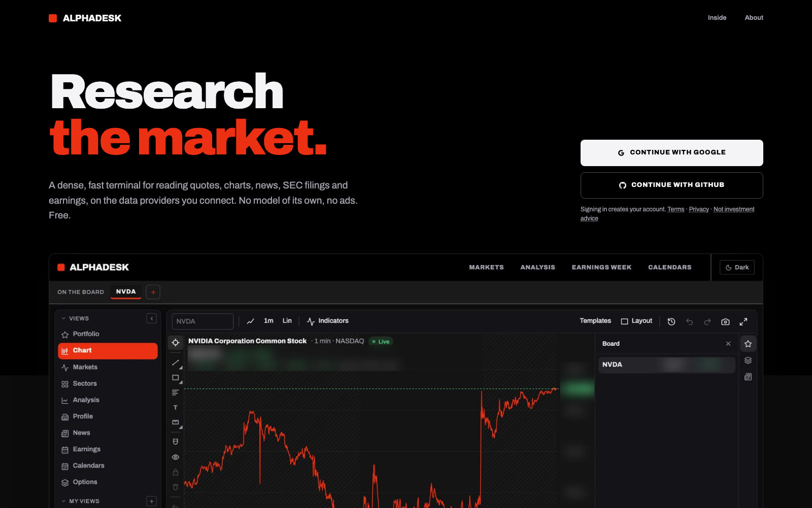Toggle the lock drawings icon
This screenshot has height=508, width=812.
pos(176,472)
